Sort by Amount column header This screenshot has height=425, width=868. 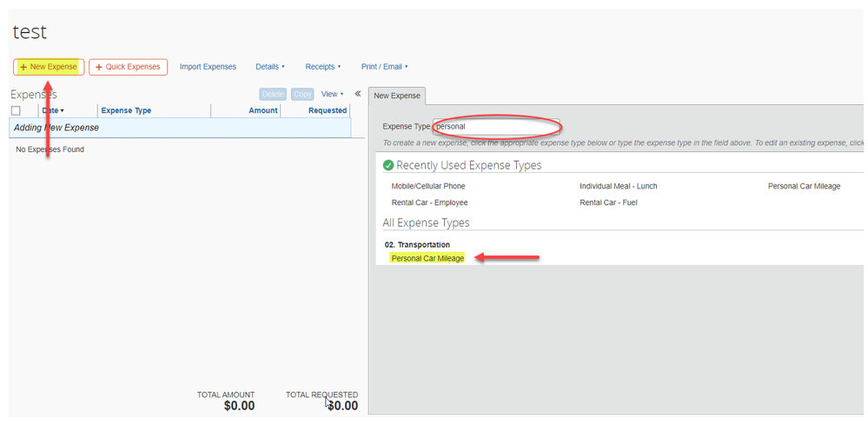pos(263,110)
